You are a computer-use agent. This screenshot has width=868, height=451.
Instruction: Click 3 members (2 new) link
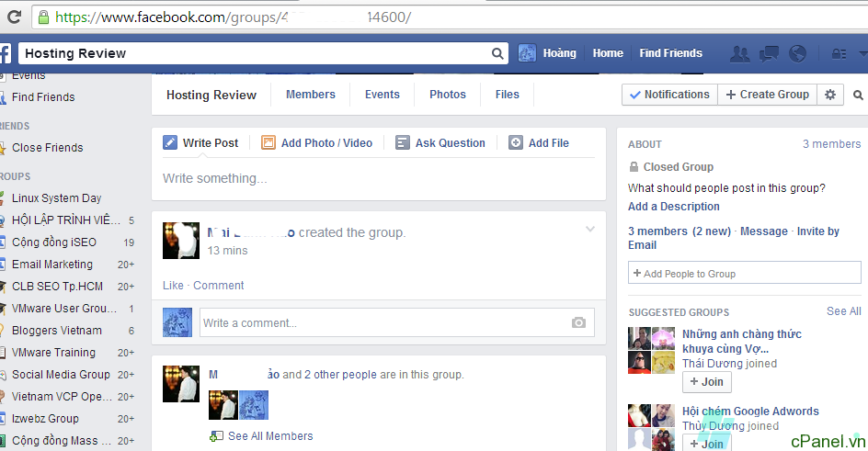680,231
